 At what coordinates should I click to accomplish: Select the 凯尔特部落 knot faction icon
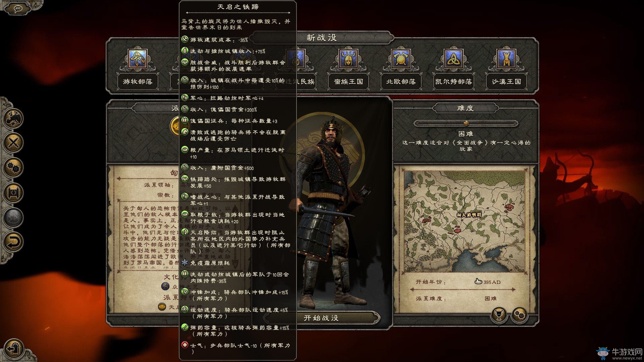point(453,59)
